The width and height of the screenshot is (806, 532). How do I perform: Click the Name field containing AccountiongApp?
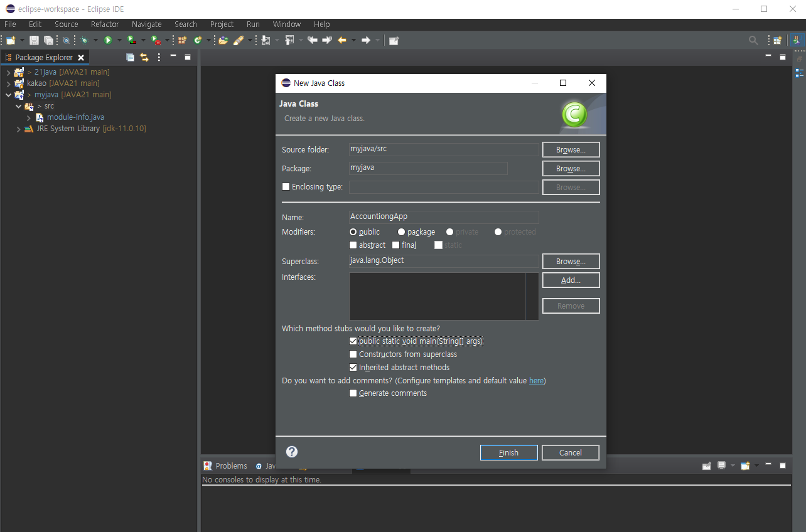pos(444,217)
